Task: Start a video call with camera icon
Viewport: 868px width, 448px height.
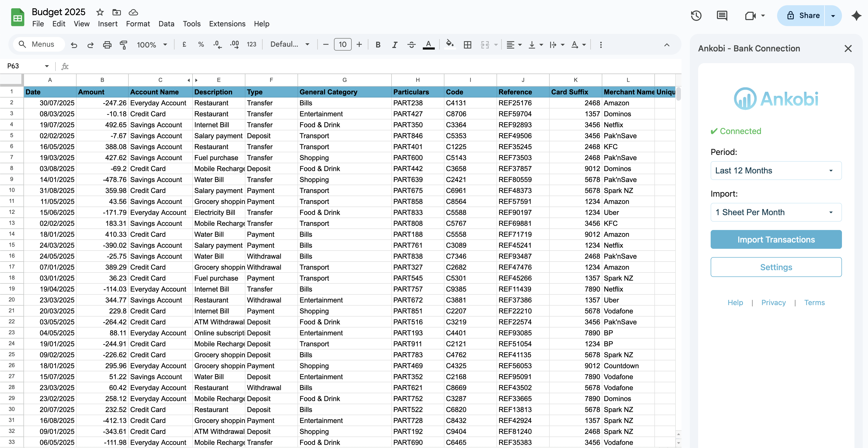Action: click(751, 16)
